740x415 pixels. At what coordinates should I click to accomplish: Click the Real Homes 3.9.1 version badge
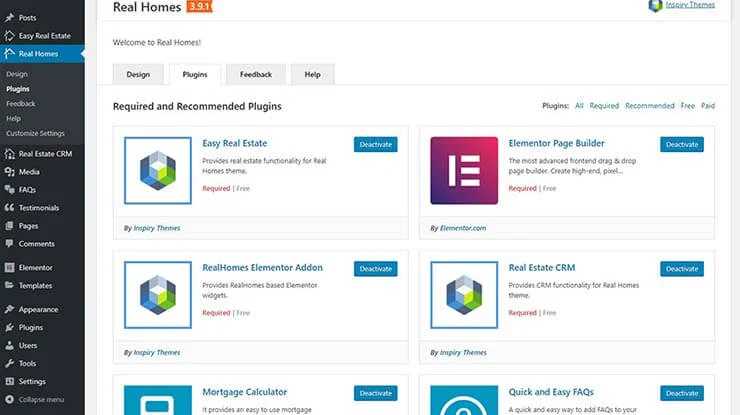coord(199,7)
